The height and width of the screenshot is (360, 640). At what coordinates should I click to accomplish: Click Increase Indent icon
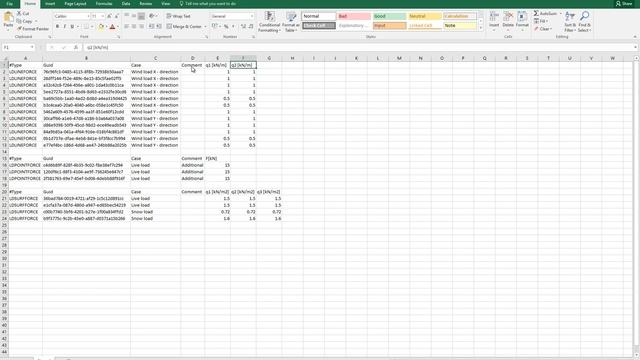pyautogui.click(x=159, y=27)
